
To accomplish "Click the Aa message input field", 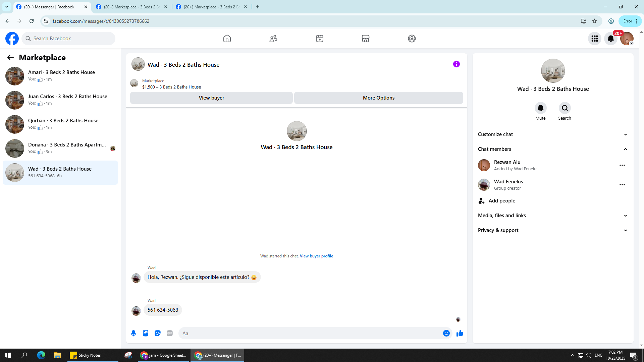I will [x=309, y=333].
